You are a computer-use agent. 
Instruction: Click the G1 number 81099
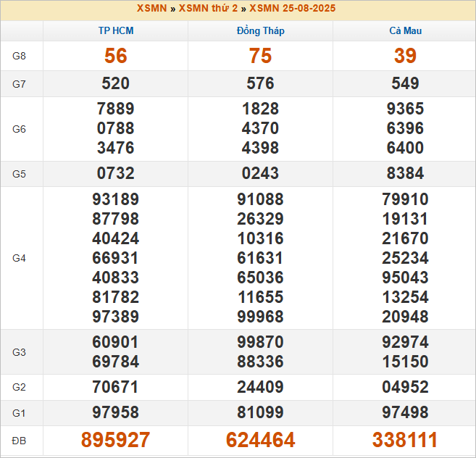(261, 413)
